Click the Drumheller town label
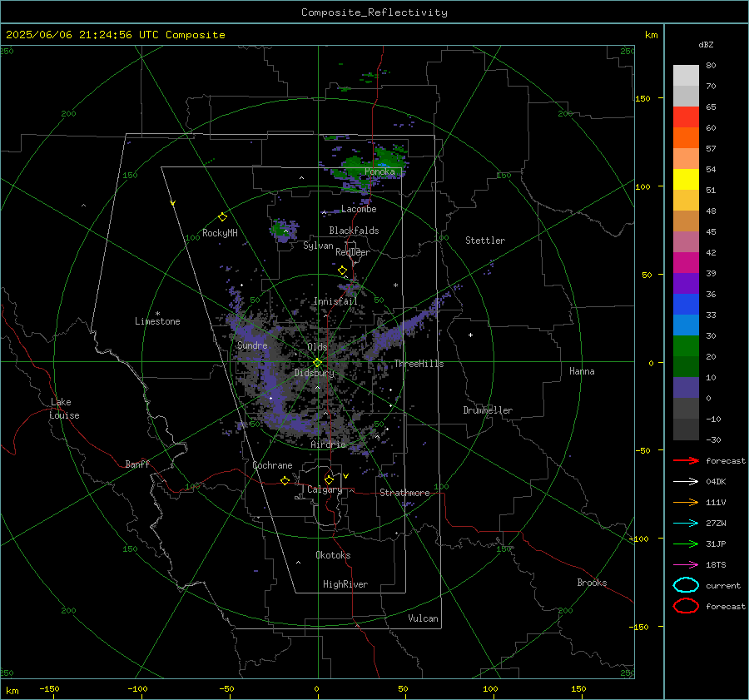This screenshot has width=749, height=700. coord(488,410)
